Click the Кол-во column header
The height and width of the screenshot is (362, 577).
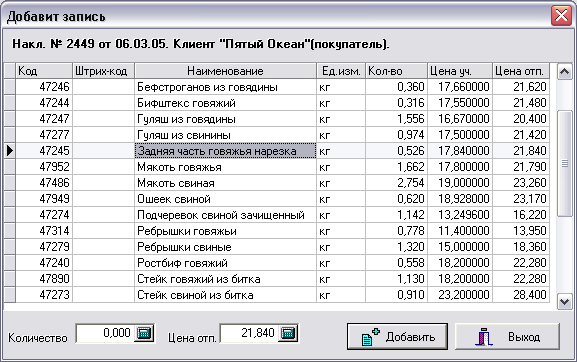point(396,71)
